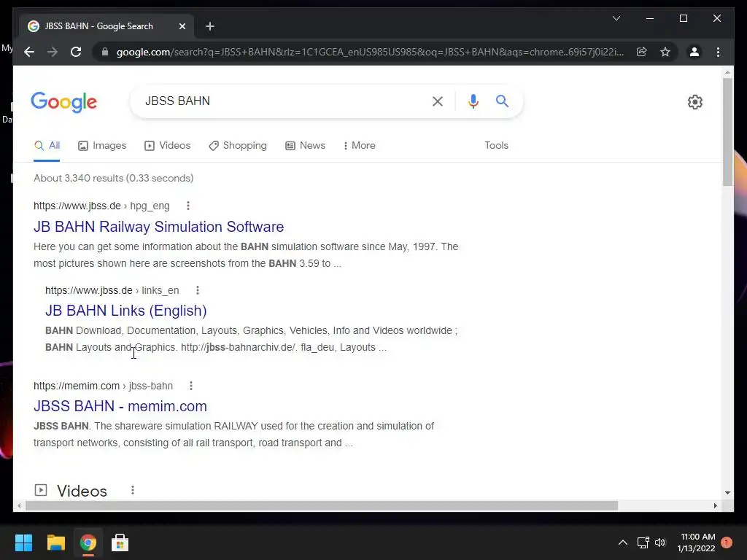
Task: Open options for the jbss.de hpg_eng result
Action: coord(188,206)
